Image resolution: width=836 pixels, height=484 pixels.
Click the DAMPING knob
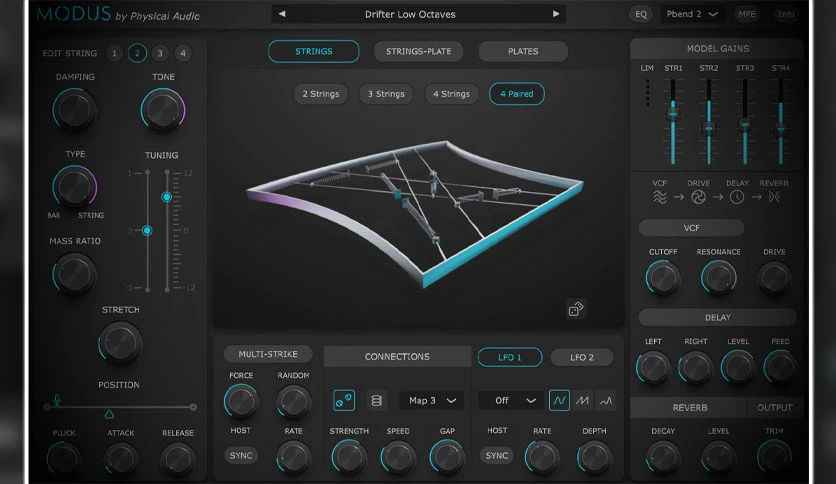pyautogui.click(x=74, y=110)
